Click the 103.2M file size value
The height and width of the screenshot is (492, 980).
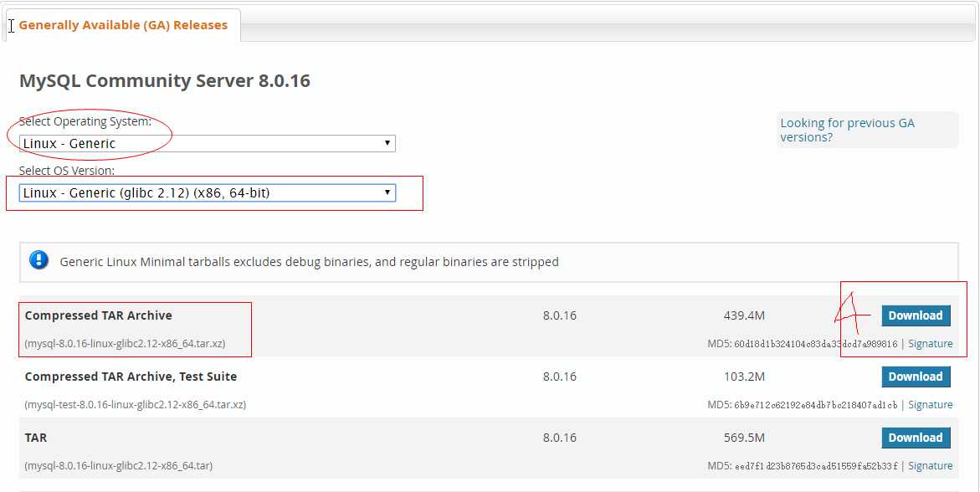(x=744, y=377)
